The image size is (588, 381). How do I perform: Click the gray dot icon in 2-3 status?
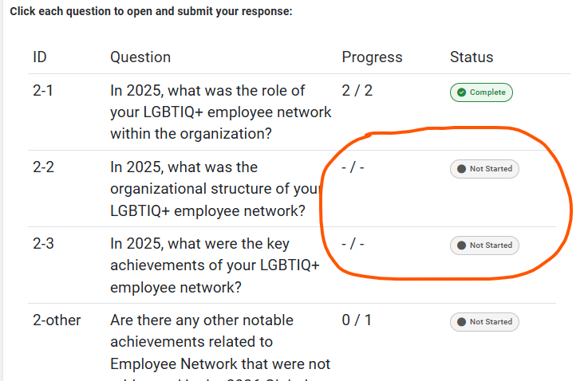460,245
